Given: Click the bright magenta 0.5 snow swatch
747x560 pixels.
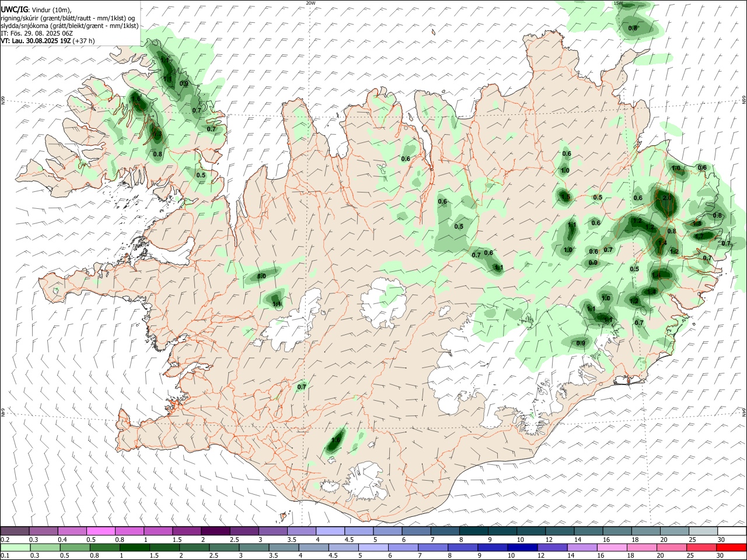Looking at the screenshot, I should 100,531.
